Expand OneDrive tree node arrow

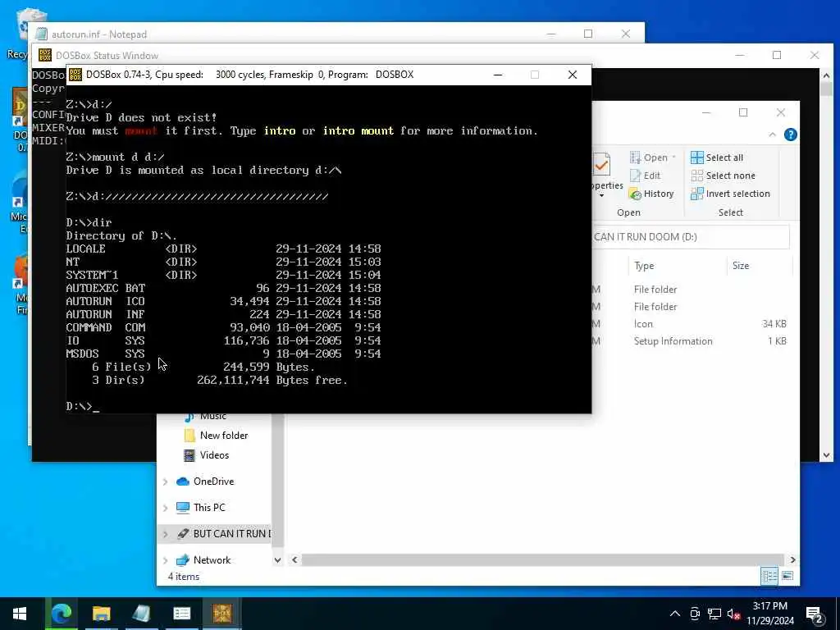point(165,482)
